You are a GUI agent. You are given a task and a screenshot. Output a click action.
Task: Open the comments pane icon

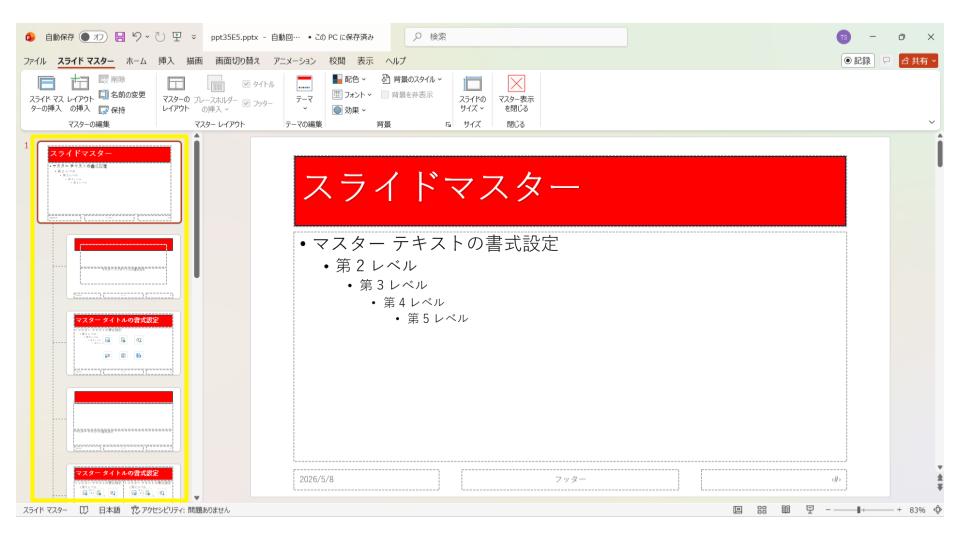click(x=886, y=61)
